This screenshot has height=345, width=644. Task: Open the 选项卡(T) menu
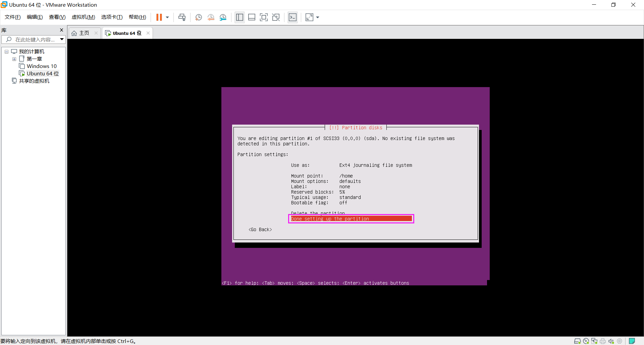112,17
